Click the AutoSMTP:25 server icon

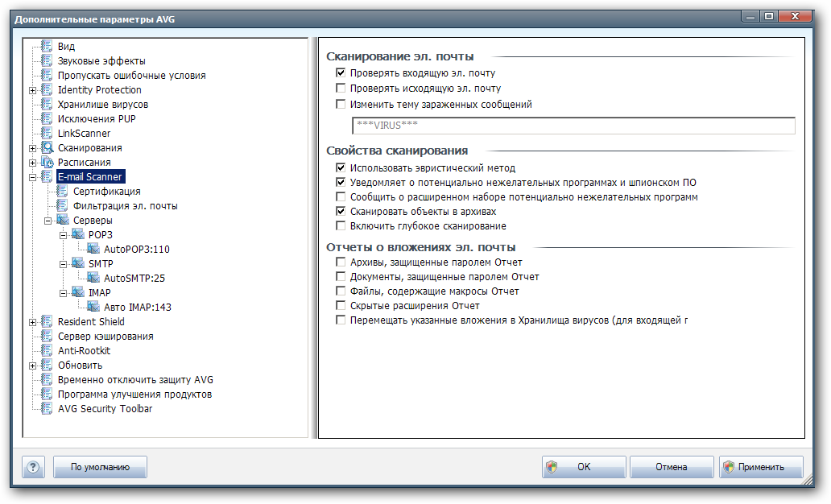point(93,278)
